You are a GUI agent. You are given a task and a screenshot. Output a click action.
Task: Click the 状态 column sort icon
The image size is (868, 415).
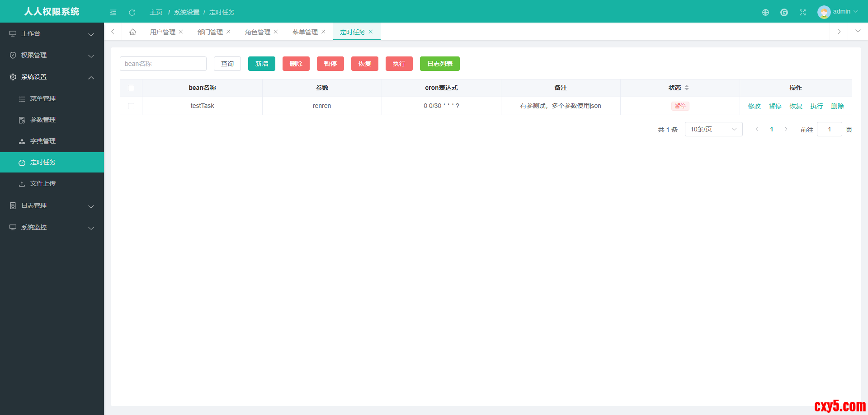click(x=687, y=88)
